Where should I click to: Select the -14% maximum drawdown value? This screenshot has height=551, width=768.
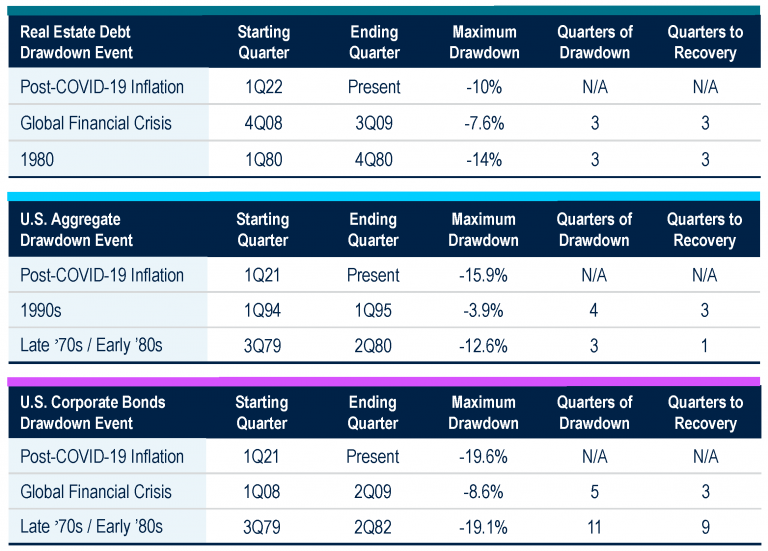tap(484, 159)
